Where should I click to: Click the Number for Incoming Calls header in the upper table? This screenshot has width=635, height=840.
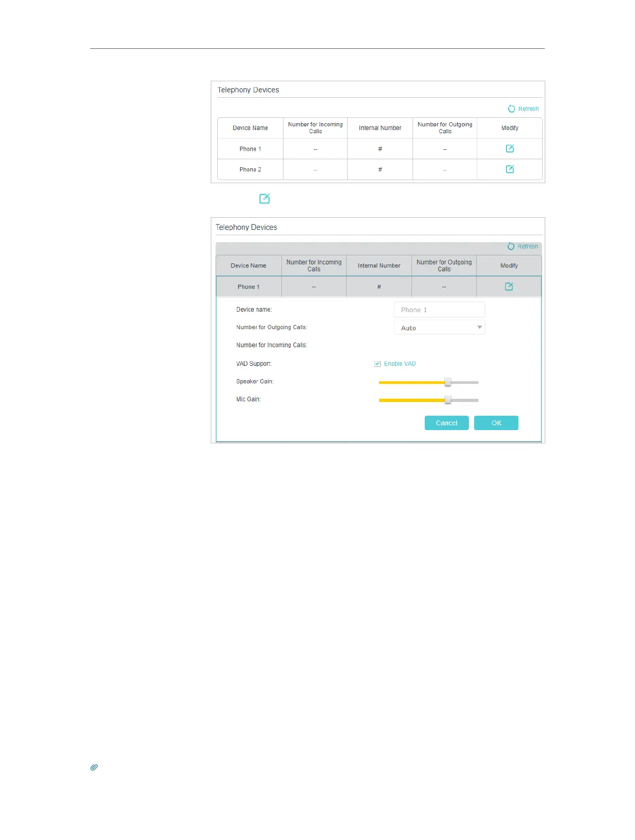click(x=315, y=128)
